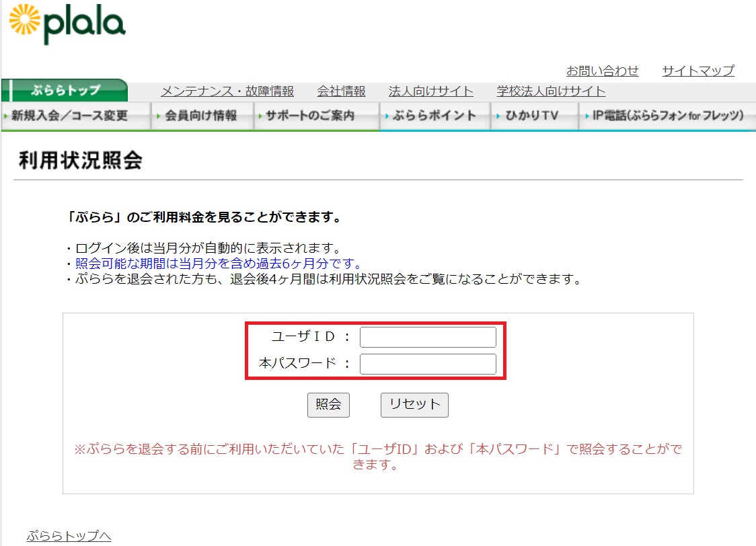Click the plala logo

point(67,24)
